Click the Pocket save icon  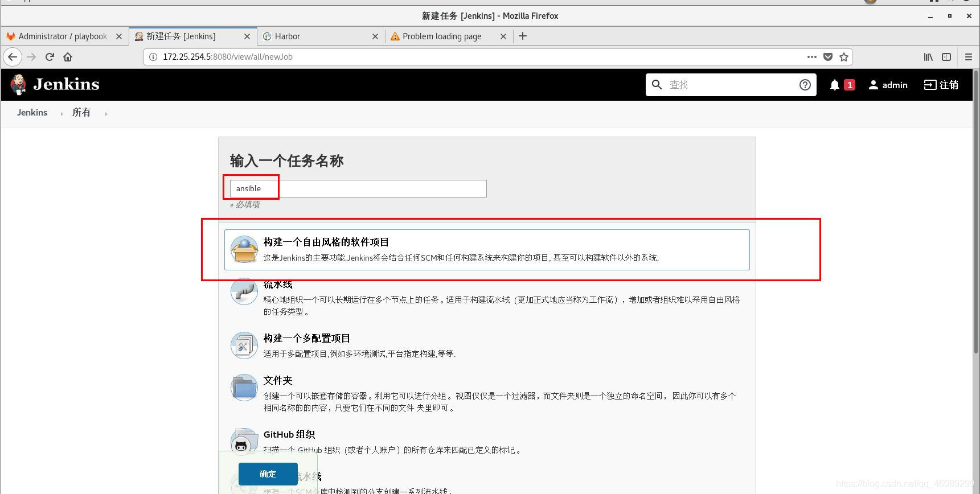[x=828, y=57]
